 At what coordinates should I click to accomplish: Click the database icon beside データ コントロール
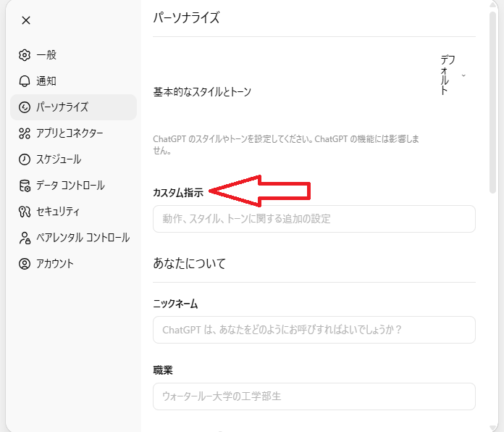pos(25,186)
